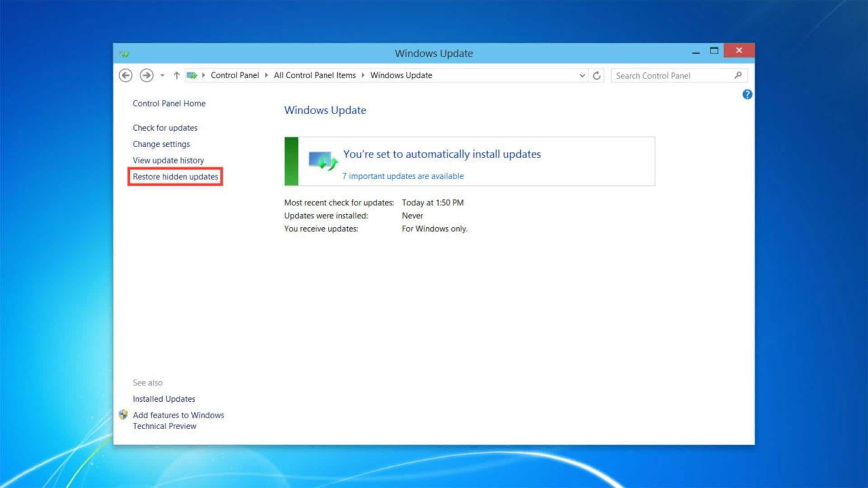Expand the arrow after All Control Panel Items
Viewport: 868px width, 488px height.
(363, 75)
